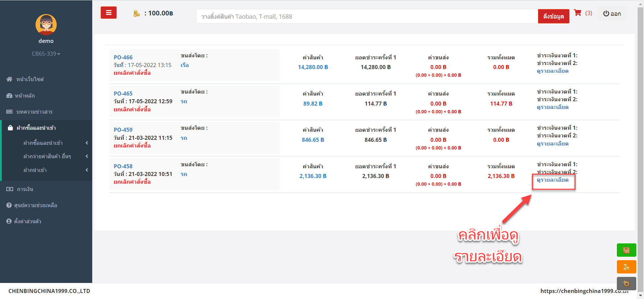
Task: Click the demo username in sidebar
Action: click(46, 41)
